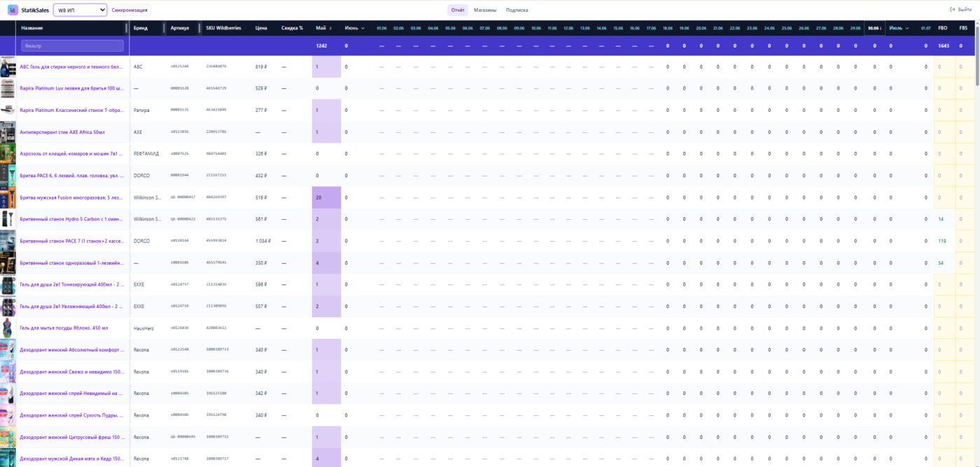Open the Подписка tab
Viewport: 980px width, 467px height.
(517, 10)
